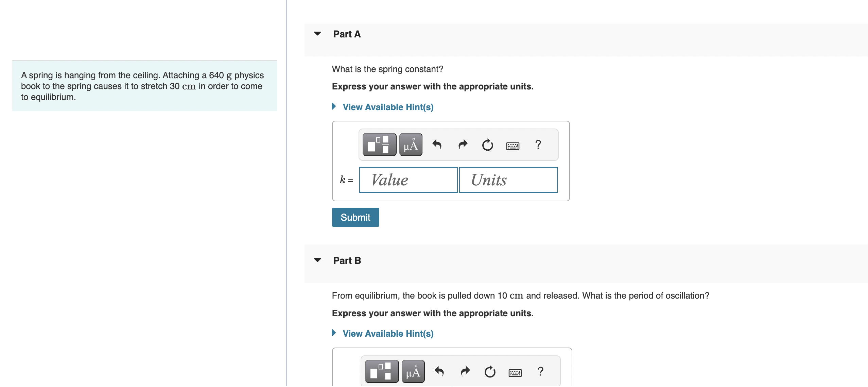Open templates tool in Part B toolbar

382,371
